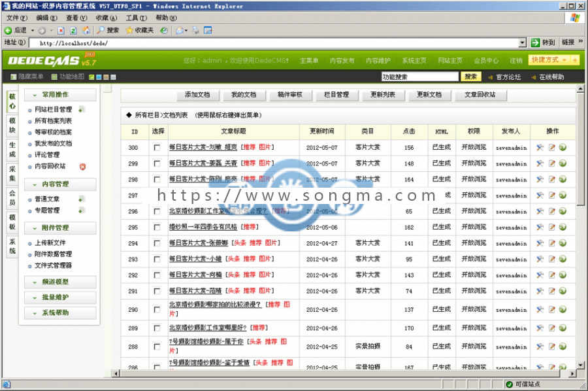Tick the checkbox for article 300

[x=157, y=148]
